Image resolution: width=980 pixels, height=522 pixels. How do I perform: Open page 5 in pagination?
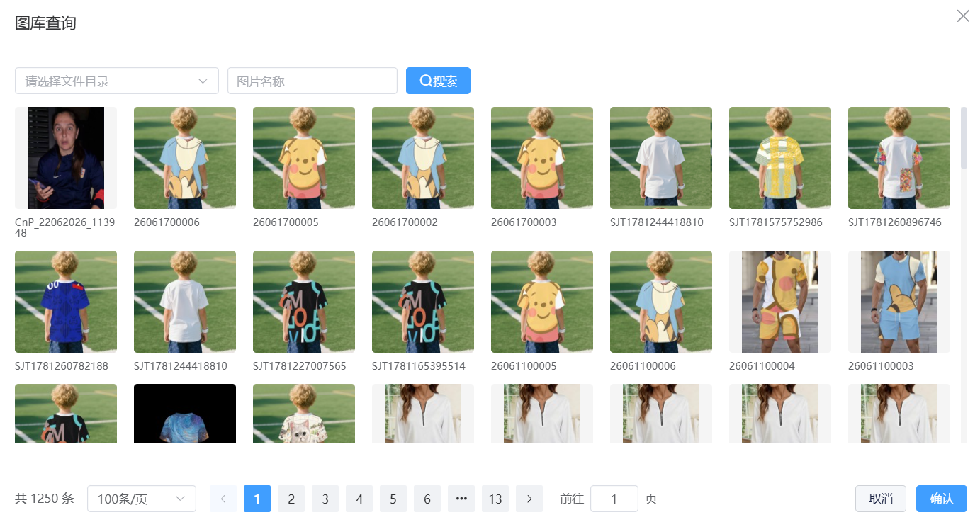click(x=393, y=499)
